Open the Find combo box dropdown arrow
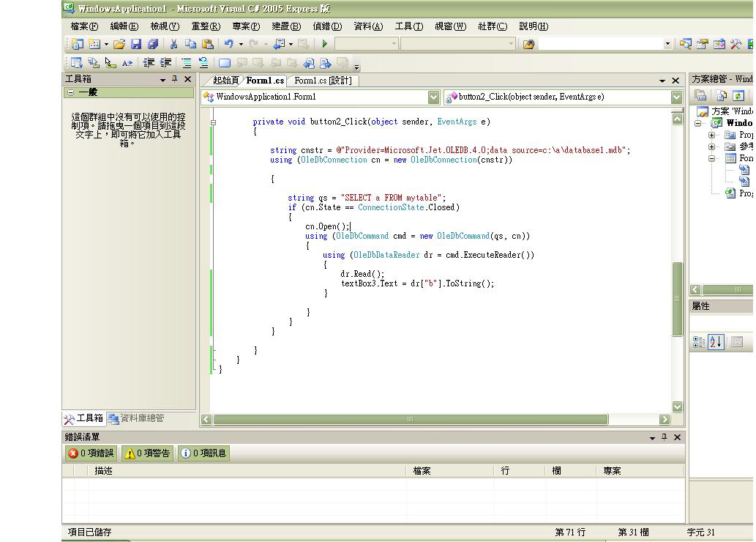756x542 pixels. [x=667, y=45]
